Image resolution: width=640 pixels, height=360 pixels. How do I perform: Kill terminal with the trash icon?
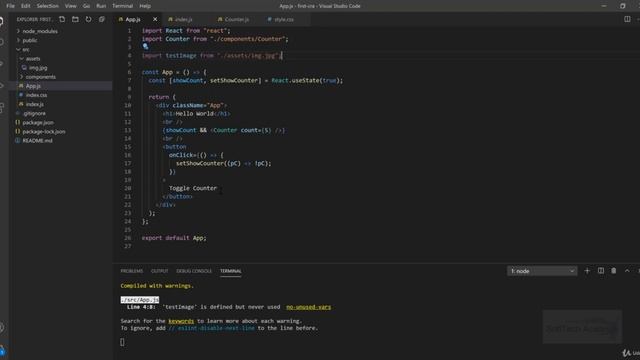click(613, 271)
